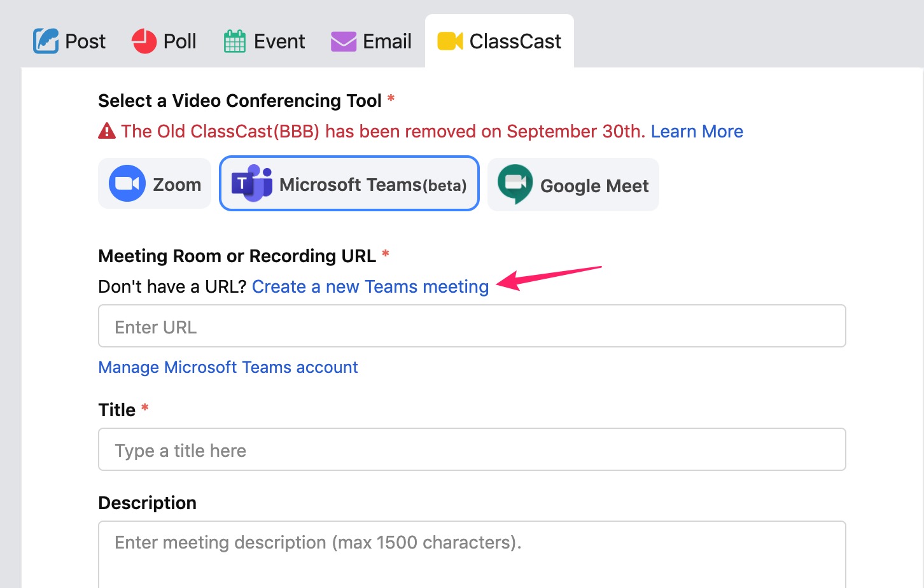924x588 pixels.
Task: Open the Learn More link
Action: (697, 131)
